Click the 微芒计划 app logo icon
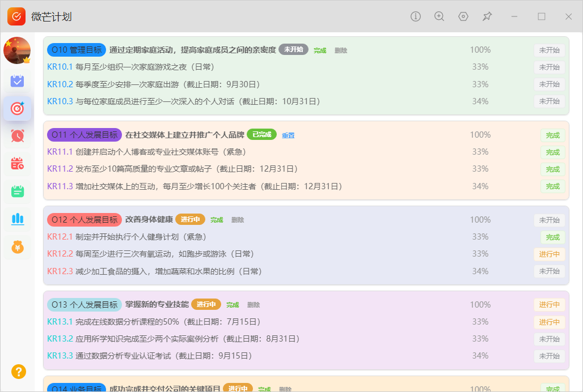 tap(16, 16)
